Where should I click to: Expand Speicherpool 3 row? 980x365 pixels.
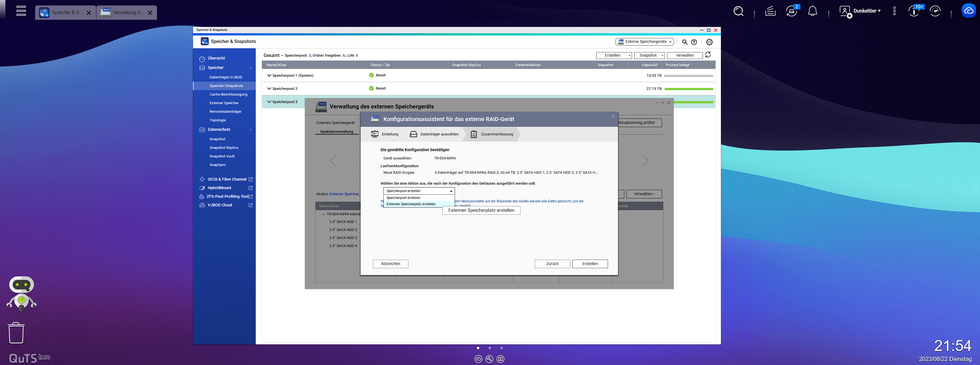click(x=269, y=102)
